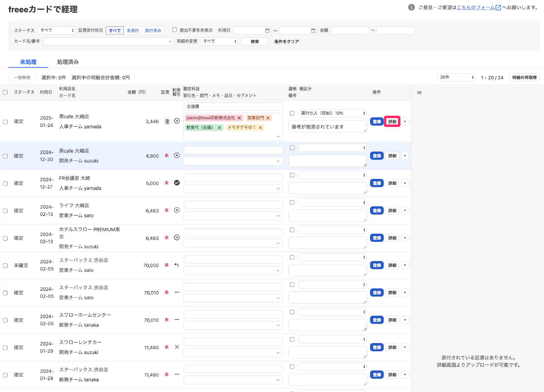Click the 一括無視 button
Screen dimensions: 544x392
click(22, 77)
